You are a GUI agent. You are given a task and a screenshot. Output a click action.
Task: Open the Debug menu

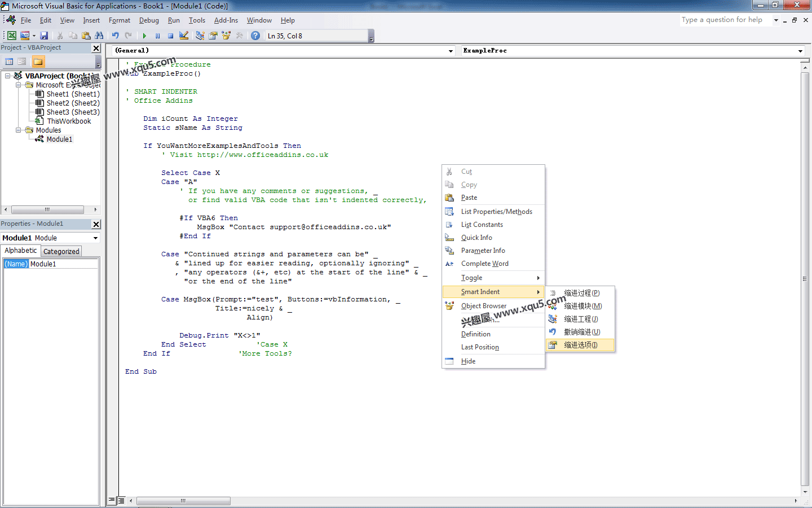coord(149,20)
